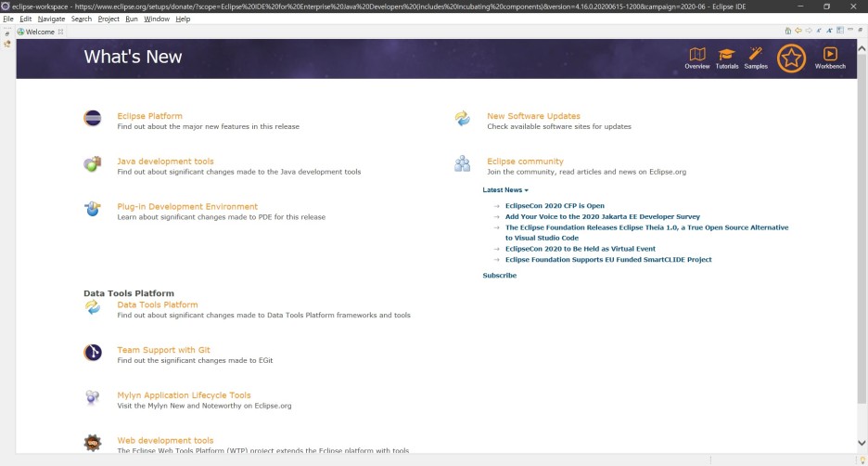Open the New Software Updates link
The image size is (868, 466).
[x=533, y=116]
